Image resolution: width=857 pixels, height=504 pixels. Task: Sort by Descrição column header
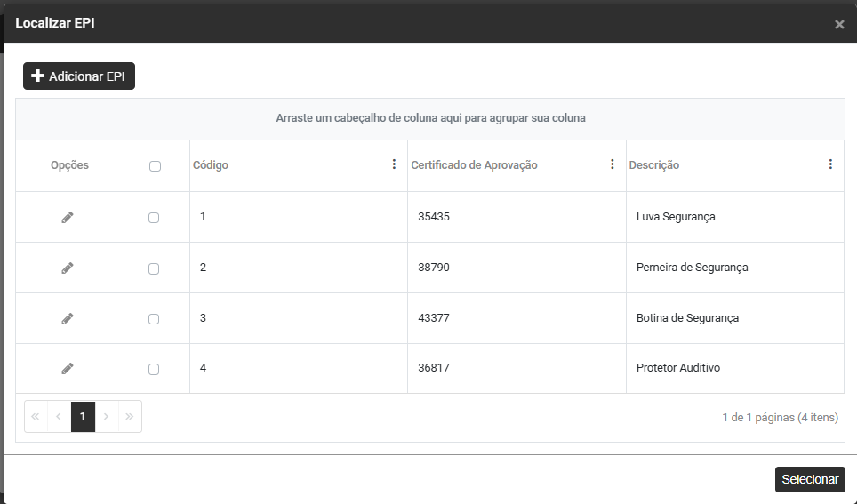point(654,165)
